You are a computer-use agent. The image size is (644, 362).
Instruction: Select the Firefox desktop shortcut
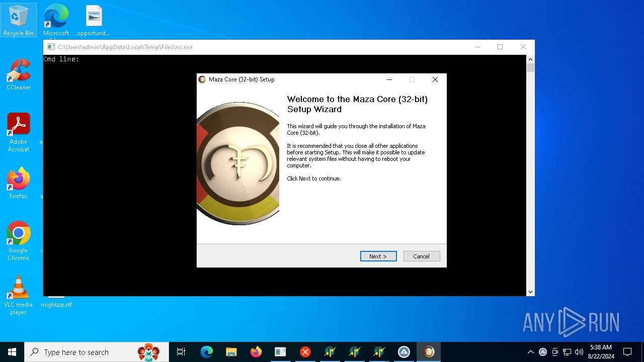(x=19, y=184)
